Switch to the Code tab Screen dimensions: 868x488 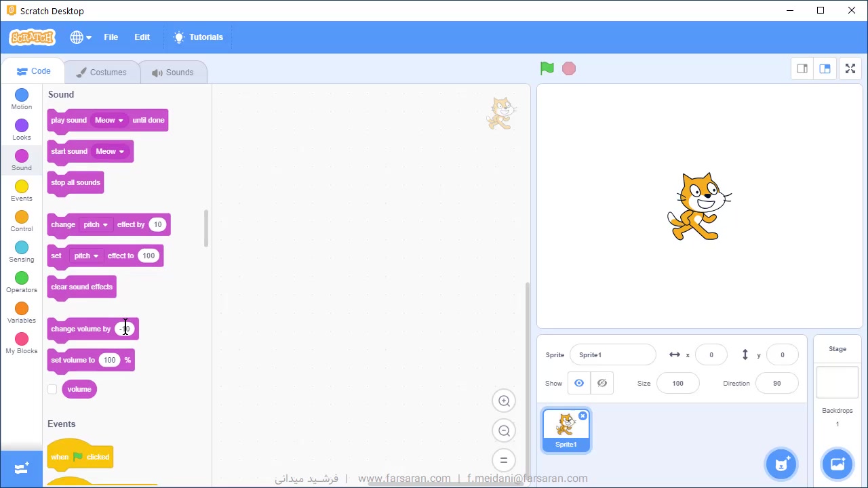pyautogui.click(x=33, y=71)
